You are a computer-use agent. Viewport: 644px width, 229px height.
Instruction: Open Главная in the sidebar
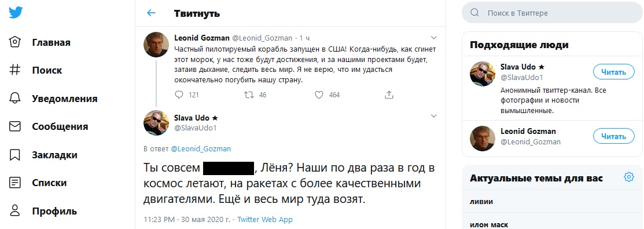tap(40, 42)
